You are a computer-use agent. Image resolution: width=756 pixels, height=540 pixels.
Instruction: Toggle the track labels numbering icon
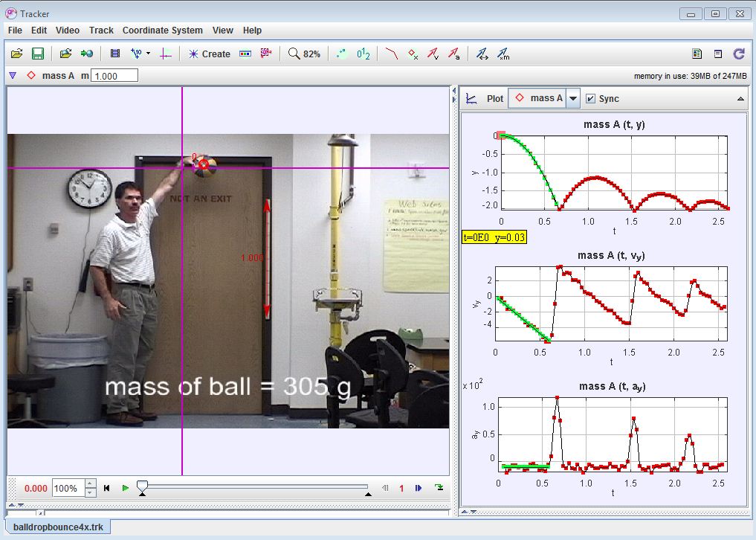(363, 54)
